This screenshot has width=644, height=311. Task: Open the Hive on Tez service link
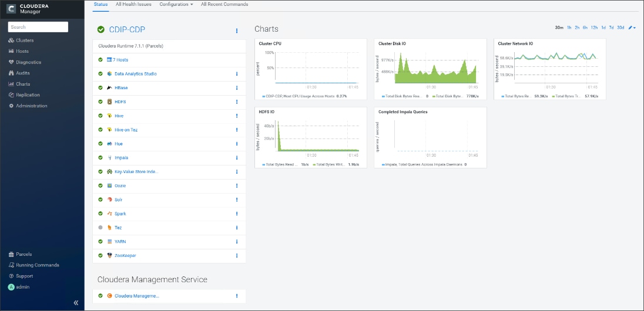pos(126,130)
